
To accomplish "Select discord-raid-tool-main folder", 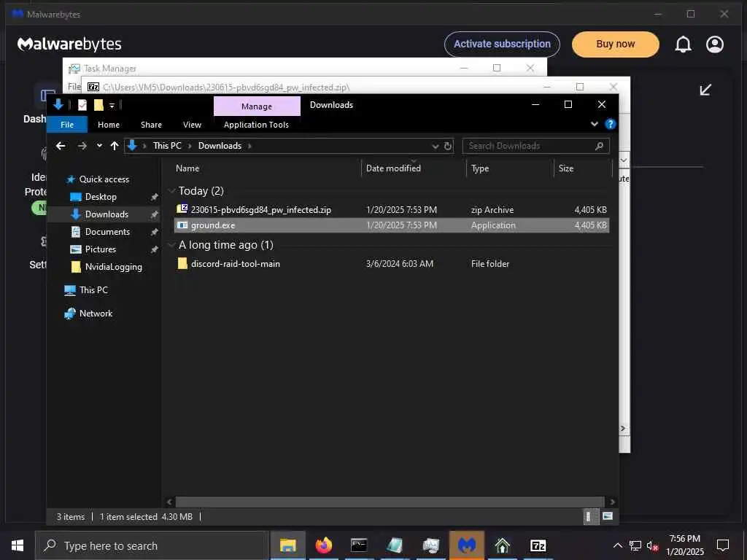I will [x=392, y=264].
